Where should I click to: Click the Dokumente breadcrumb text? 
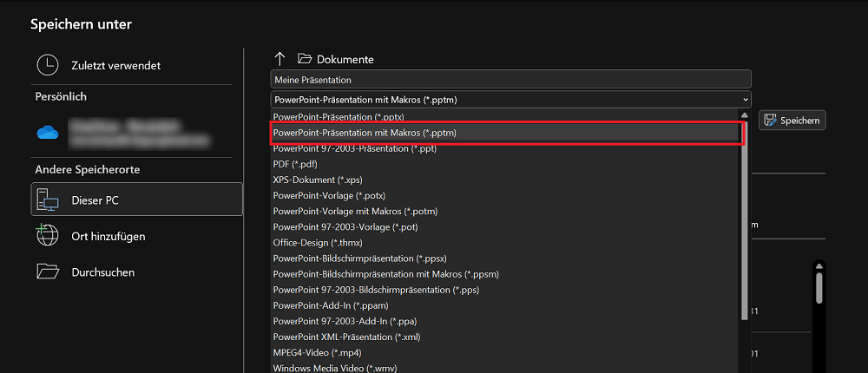(345, 59)
